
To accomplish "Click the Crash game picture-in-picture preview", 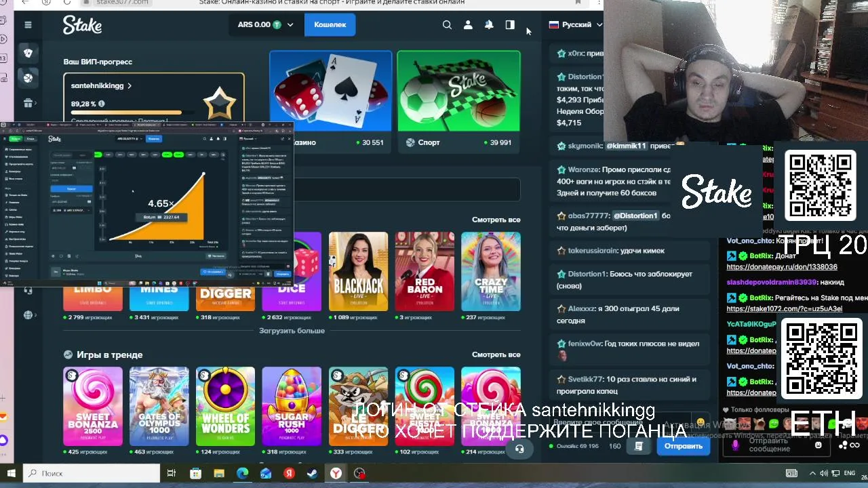I will (x=146, y=203).
